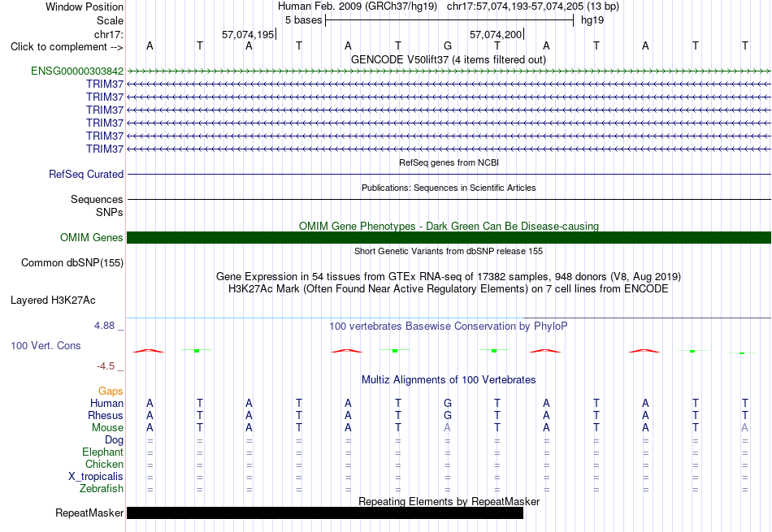The height and width of the screenshot is (532, 772).
Task: Open the 100 Vert. Cons label
Action: (x=46, y=345)
